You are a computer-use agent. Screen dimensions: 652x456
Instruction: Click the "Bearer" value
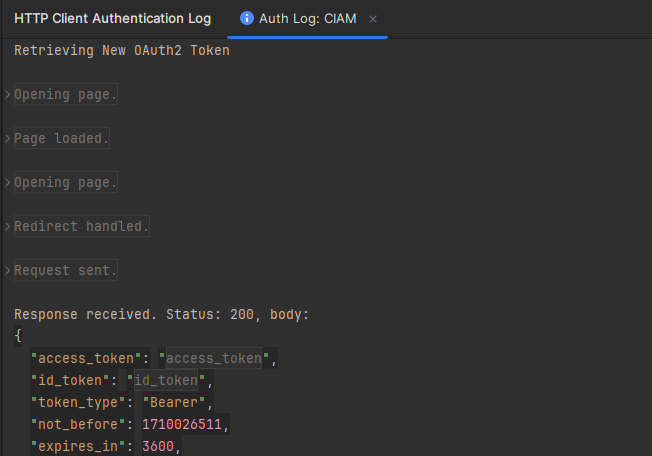tap(174, 402)
